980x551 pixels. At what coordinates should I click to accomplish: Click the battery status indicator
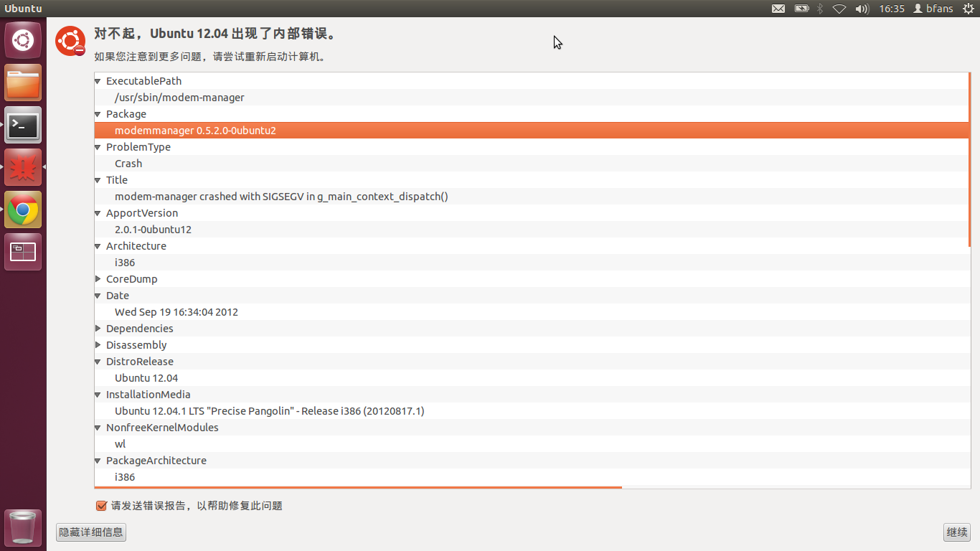tap(801, 9)
